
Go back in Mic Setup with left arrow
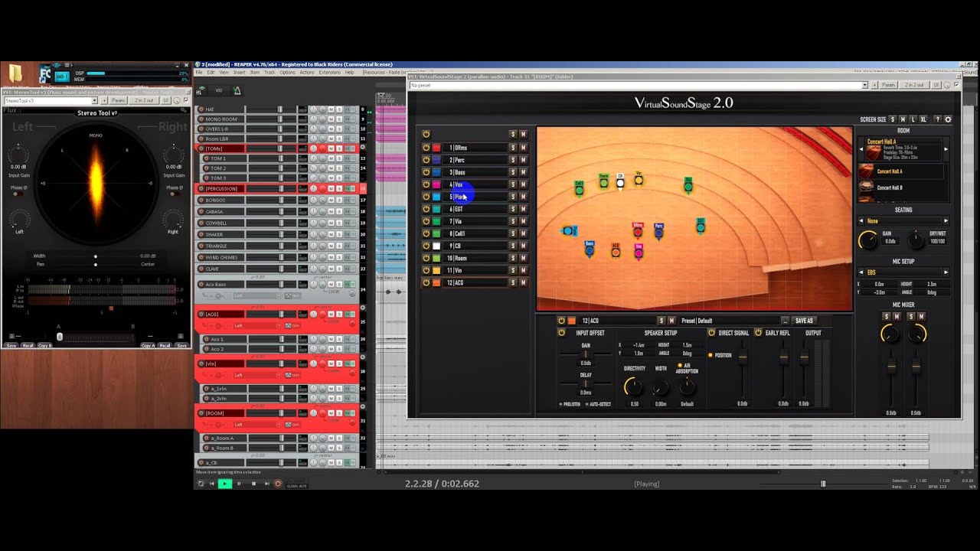click(861, 272)
